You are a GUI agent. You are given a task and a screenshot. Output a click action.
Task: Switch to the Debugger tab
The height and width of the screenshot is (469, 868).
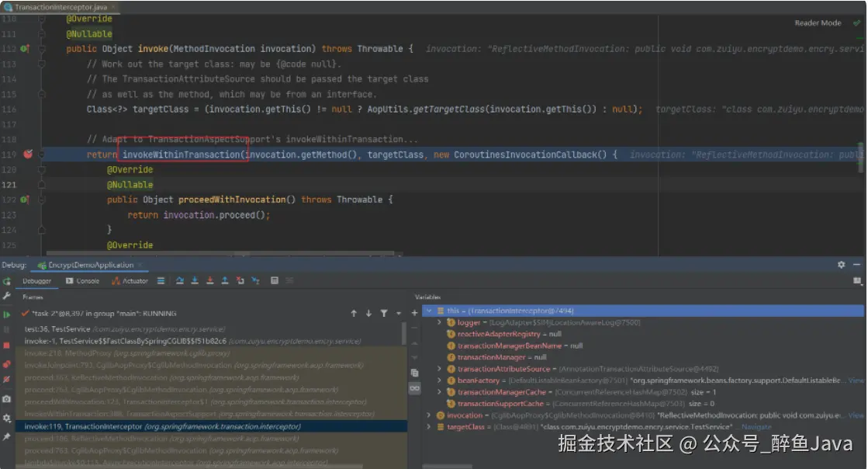[36, 281]
